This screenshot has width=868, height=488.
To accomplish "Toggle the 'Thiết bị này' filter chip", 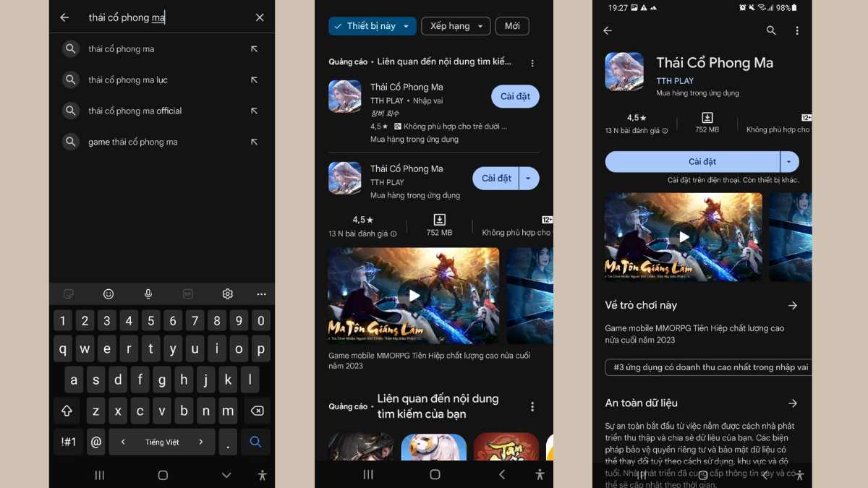I will (x=372, y=26).
